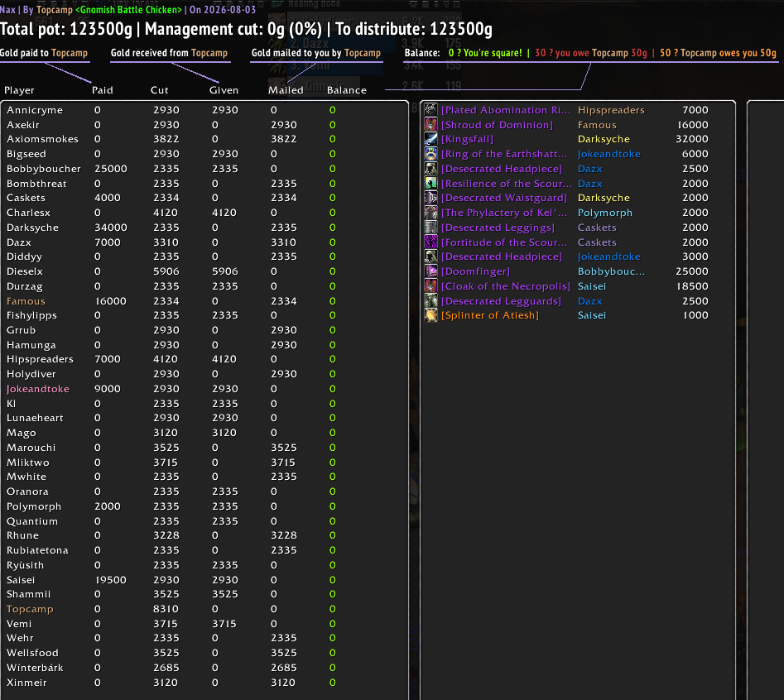Open the [Kingsfall] item link
This screenshot has height=700, width=784.
point(467,139)
